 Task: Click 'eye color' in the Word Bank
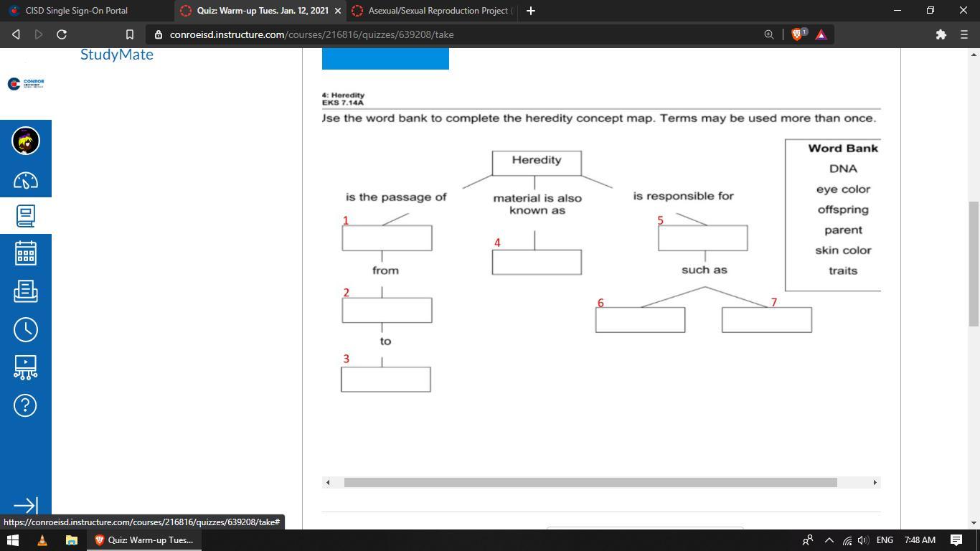point(843,189)
